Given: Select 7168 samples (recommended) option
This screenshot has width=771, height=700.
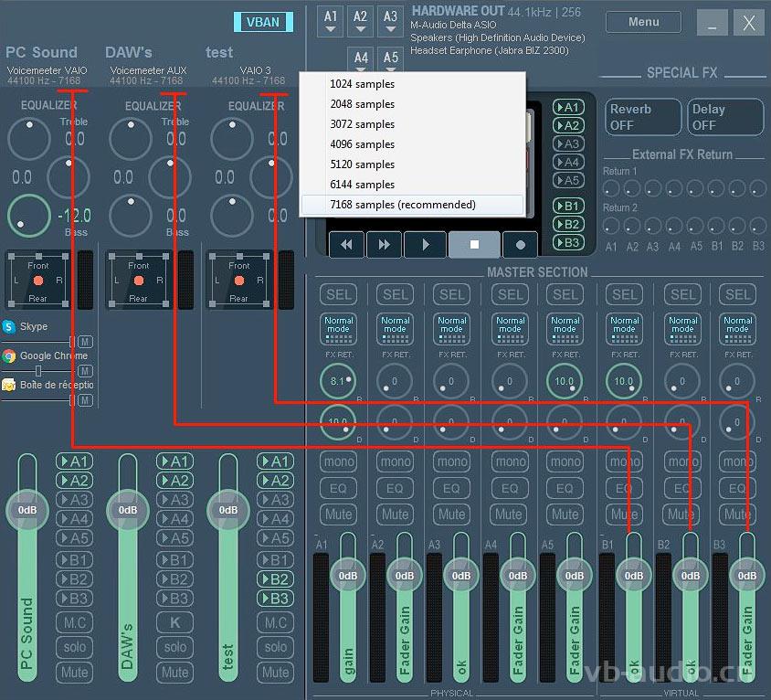Looking at the screenshot, I should (x=402, y=205).
